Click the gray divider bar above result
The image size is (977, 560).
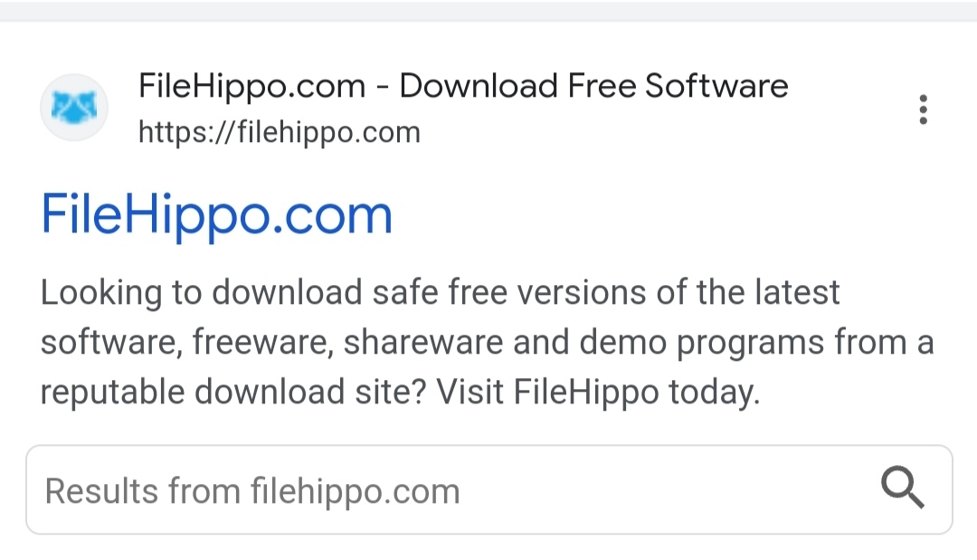(x=488, y=11)
